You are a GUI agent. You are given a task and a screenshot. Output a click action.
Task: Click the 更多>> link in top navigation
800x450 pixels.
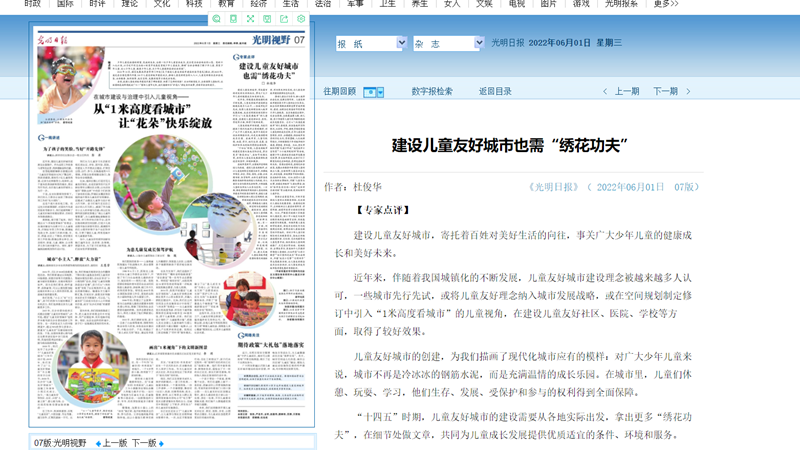coord(666,4)
